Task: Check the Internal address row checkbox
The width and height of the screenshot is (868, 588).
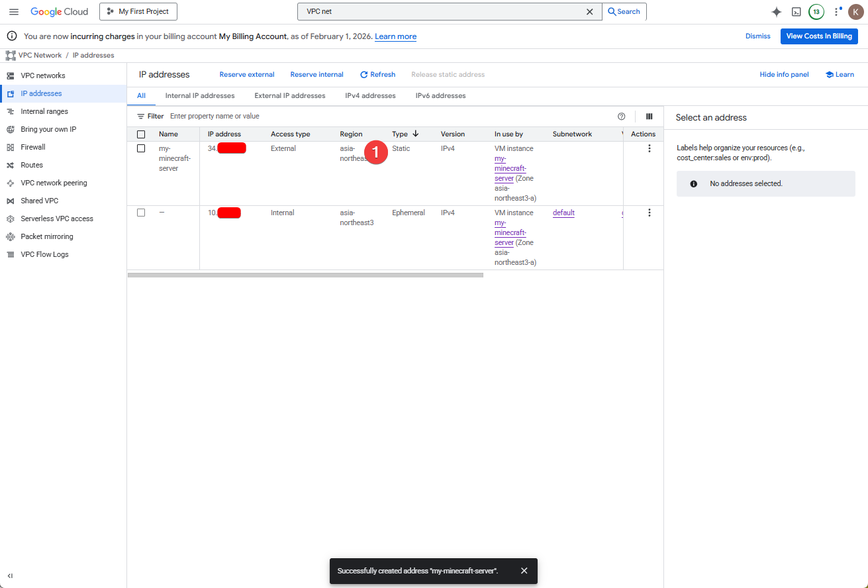Action: tap(141, 213)
